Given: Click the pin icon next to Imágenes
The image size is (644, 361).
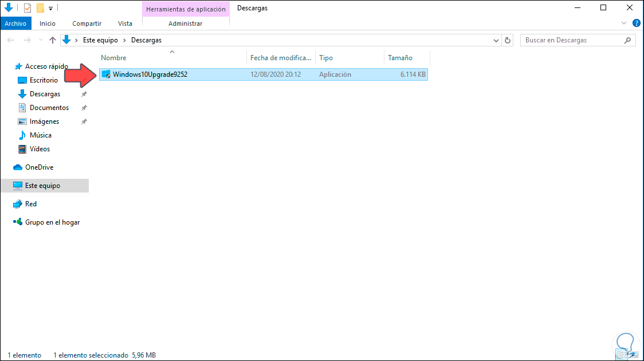Looking at the screenshot, I should 84,121.
